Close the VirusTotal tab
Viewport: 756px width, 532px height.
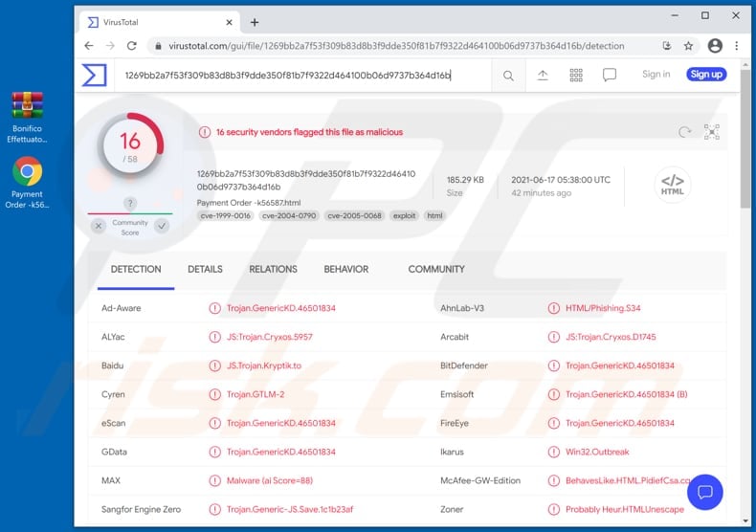[229, 22]
